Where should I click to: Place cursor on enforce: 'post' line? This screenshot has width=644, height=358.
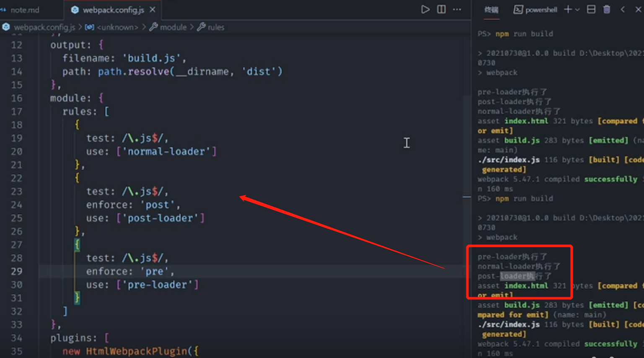click(x=133, y=205)
